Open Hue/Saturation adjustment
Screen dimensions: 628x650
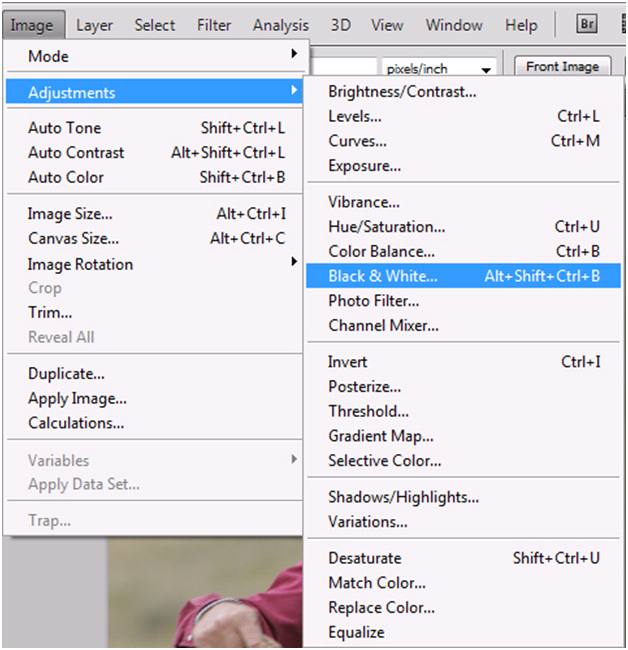pyautogui.click(x=463, y=227)
